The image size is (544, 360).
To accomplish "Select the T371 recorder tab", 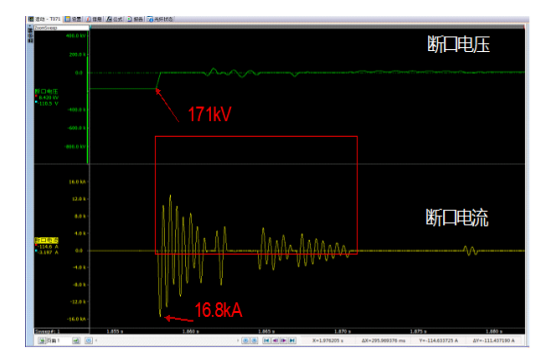I will [x=44, y=19].
